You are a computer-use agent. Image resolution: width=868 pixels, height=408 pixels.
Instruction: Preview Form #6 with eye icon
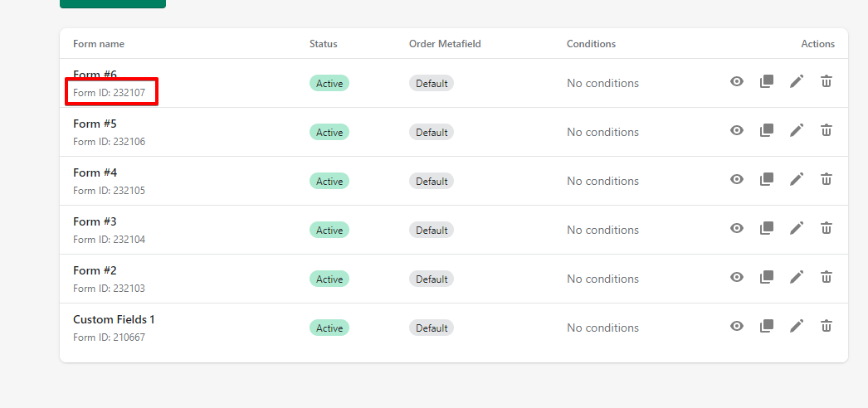pos(736,82)
